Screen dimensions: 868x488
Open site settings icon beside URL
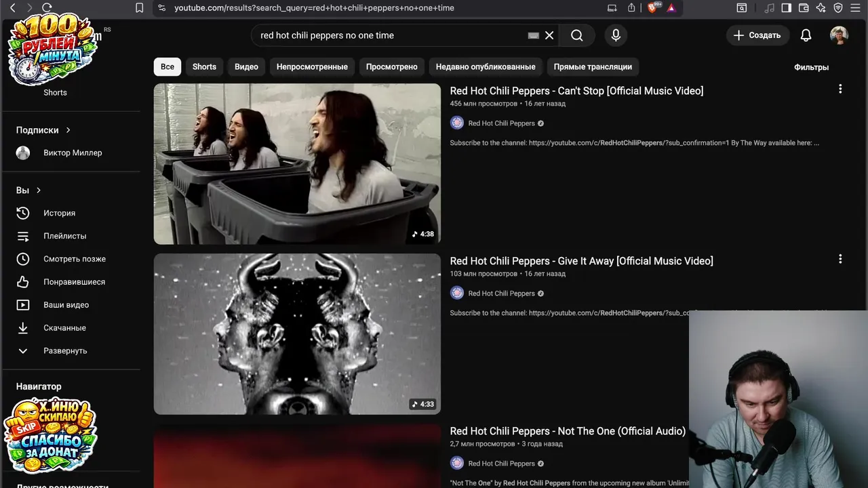pos(161,7)
